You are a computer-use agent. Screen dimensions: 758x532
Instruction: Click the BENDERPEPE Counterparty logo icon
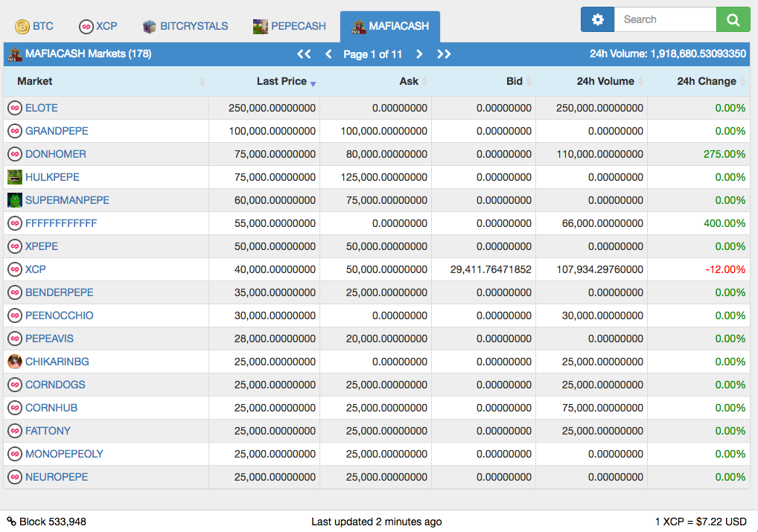(x=14, y=292)
